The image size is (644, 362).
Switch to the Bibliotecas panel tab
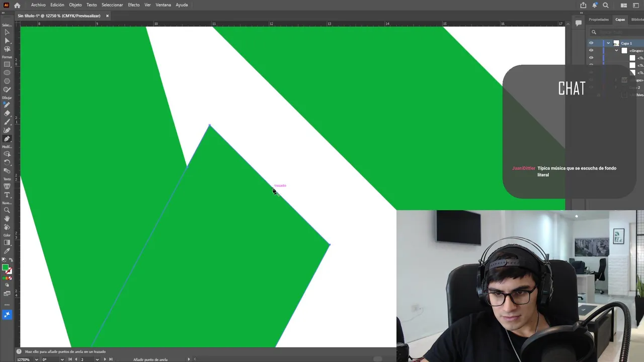coord(637,20)
